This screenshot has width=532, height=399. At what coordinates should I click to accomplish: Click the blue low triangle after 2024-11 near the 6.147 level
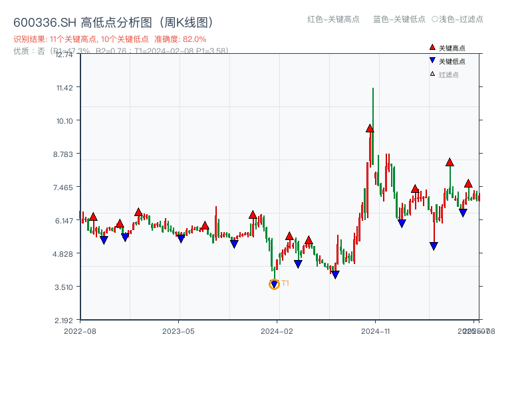[x=402, y=223]
